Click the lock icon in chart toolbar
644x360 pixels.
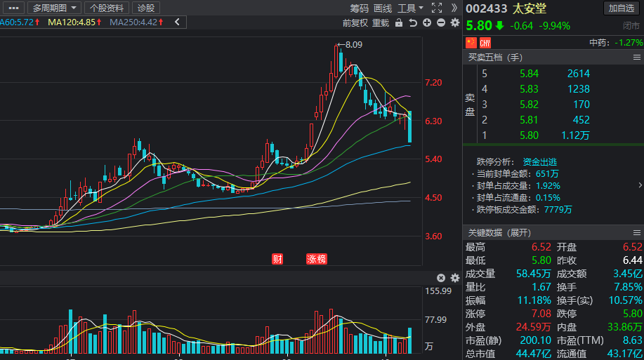point(399,22)
